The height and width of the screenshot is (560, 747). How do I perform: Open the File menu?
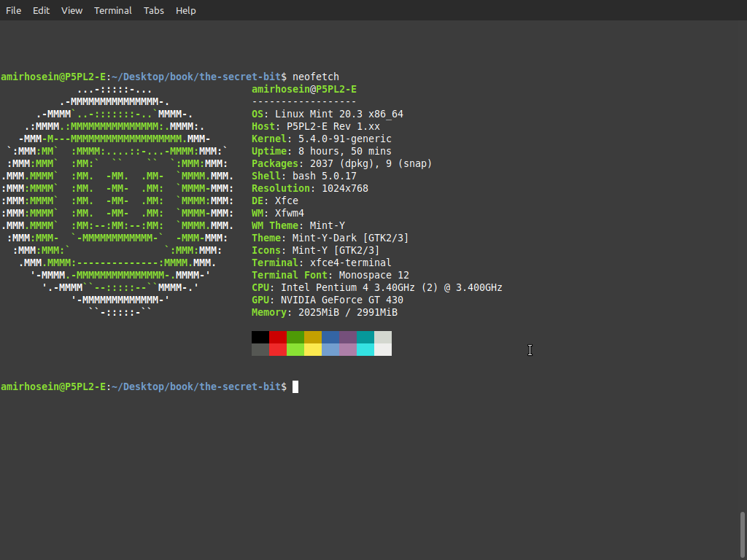click(13, 10)
